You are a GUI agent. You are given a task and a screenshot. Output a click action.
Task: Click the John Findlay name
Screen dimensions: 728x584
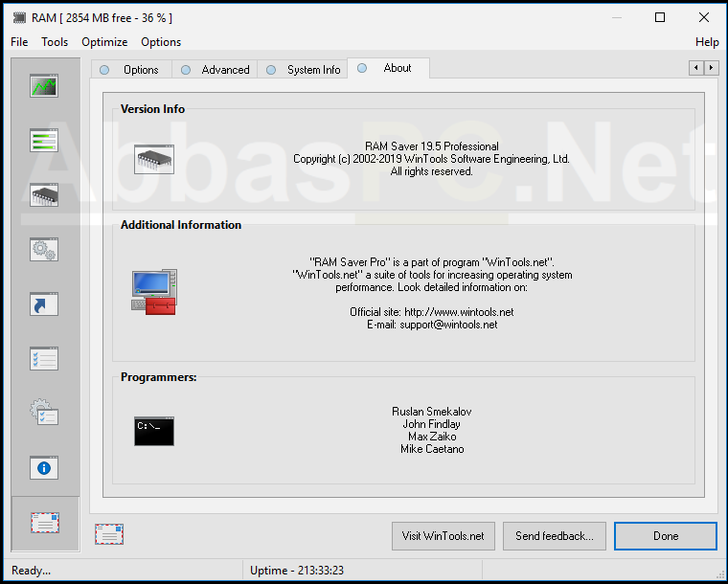pos(432,424)
